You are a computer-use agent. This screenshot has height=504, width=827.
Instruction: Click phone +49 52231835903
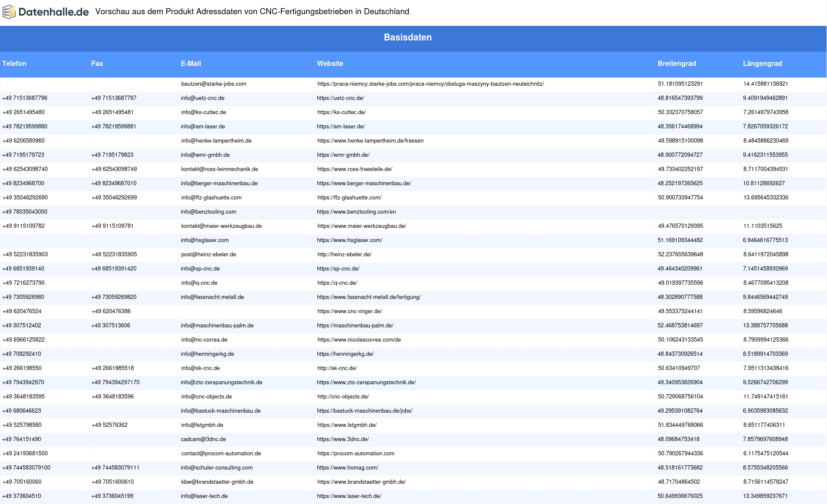point(25,255)
